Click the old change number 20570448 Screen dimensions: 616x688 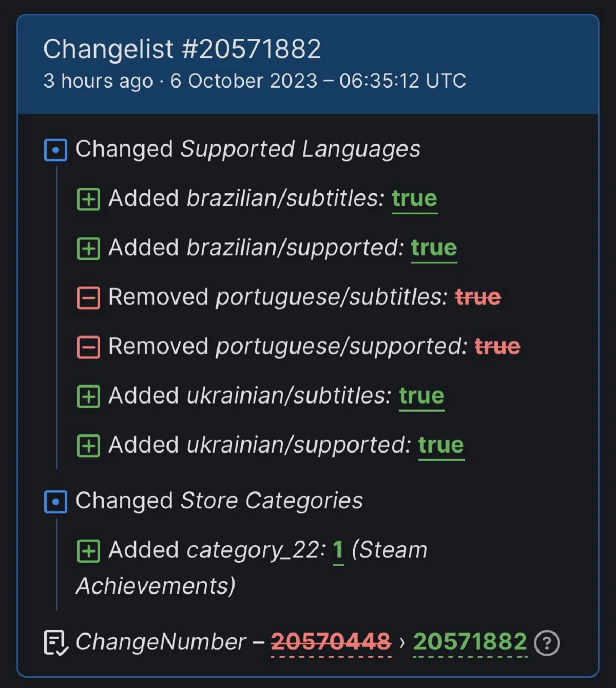click(331, 642)
